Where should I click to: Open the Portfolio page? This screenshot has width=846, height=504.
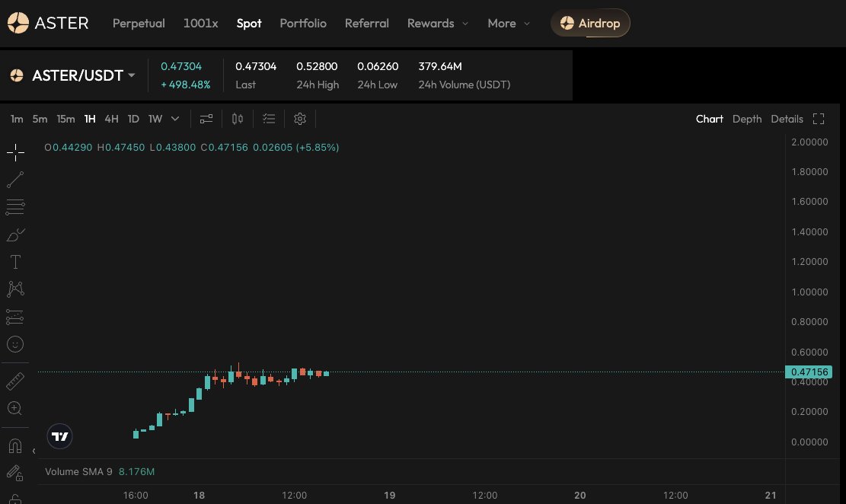click(x=303, y=23)
